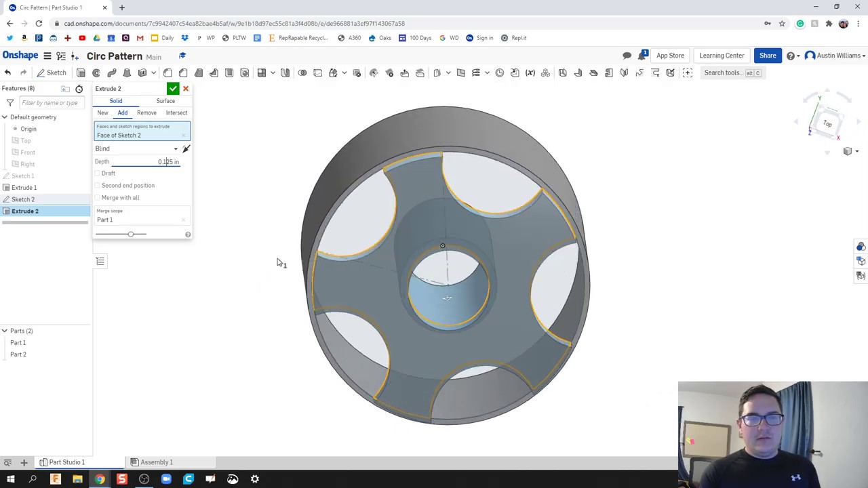Image resolution: width=868 pixels, height=488 pixels.
Task: Click the Shell tool icon
Action: point(229,73)
